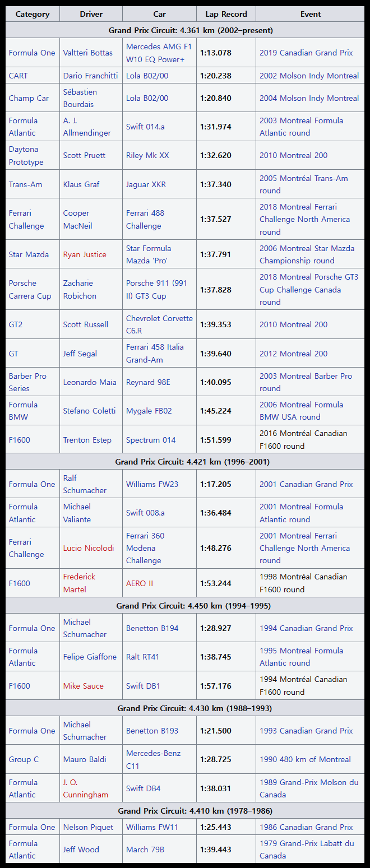The image size is (370, 868).
Task: Follow the Felipe Giaffone link
Action: pyautogui.click(x=90, y=657)
